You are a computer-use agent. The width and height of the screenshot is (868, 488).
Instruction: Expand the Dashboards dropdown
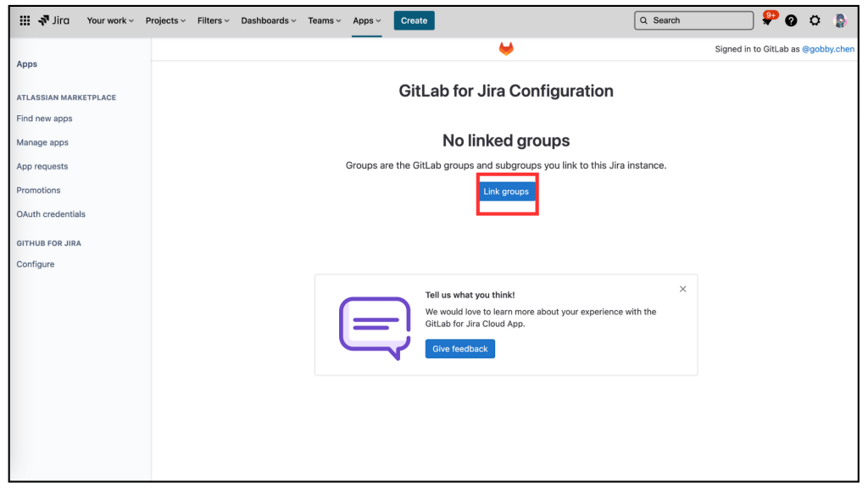(269, 20)
